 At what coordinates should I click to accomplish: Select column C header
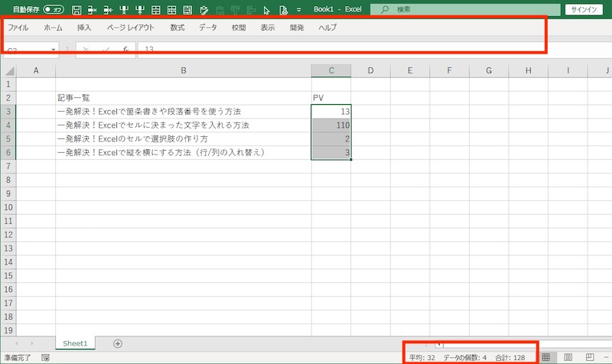[x=331, y=70]
